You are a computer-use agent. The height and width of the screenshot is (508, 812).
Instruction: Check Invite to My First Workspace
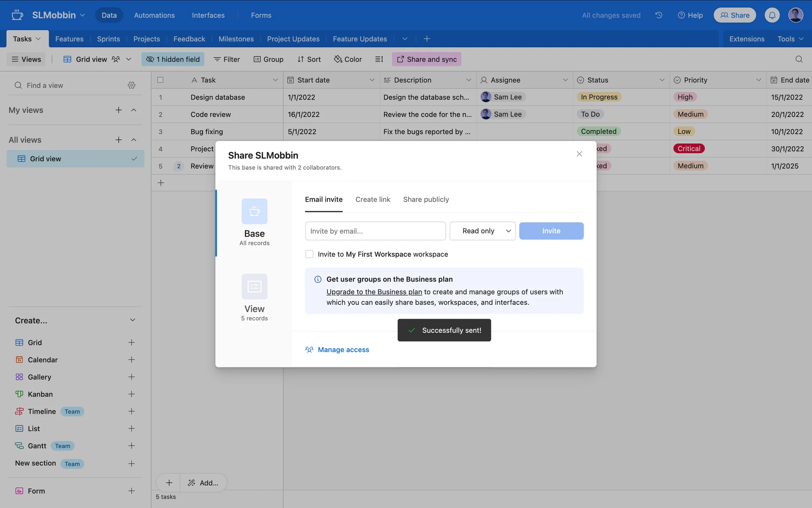tap(310, 254)
